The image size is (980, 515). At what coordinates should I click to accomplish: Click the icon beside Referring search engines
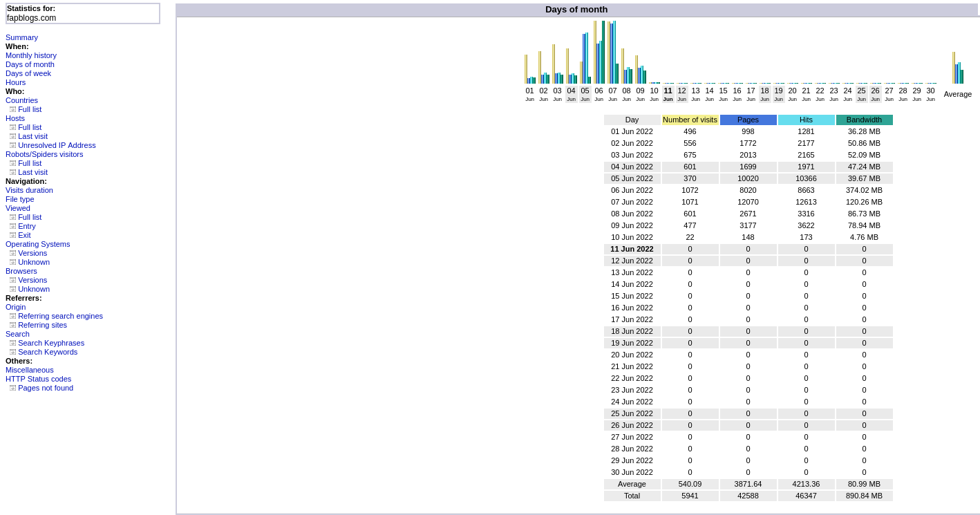[x=12, y=316]
